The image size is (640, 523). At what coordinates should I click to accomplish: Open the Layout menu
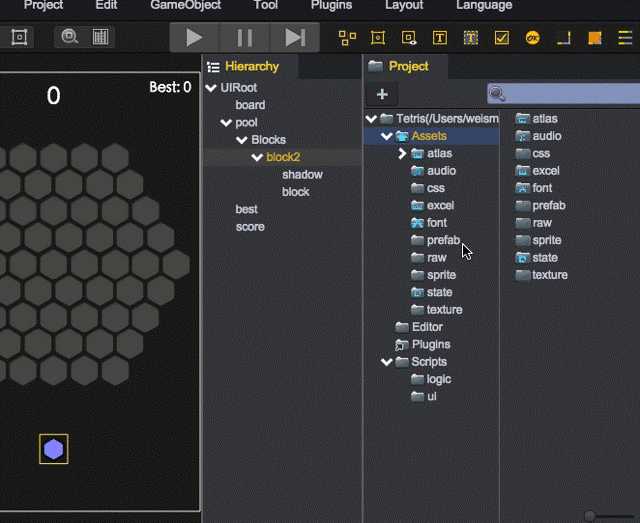(404, 5)
